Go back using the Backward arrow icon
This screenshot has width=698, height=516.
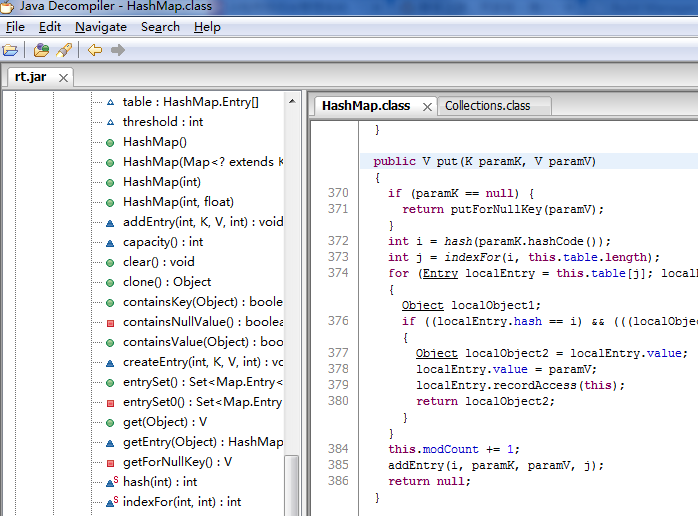(x=94, y=50)
